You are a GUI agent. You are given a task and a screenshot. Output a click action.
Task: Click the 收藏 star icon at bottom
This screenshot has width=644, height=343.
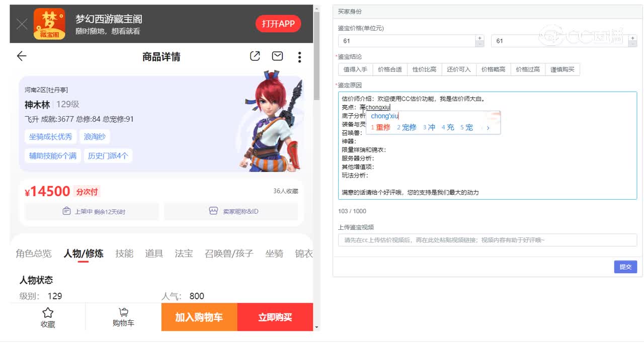tap(47, 313)
